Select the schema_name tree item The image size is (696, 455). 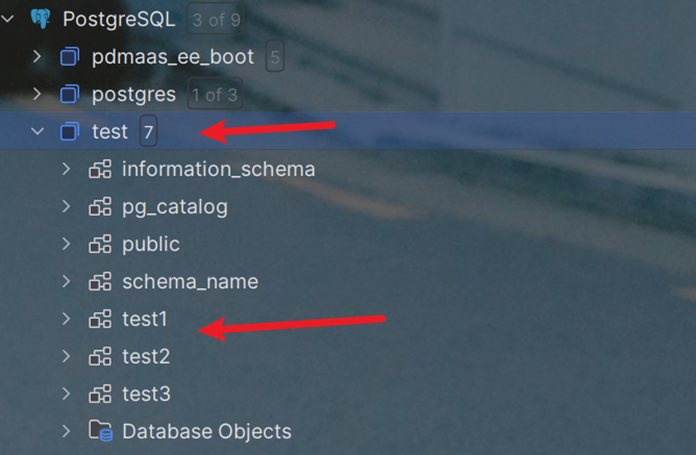[x=190, y=282]
